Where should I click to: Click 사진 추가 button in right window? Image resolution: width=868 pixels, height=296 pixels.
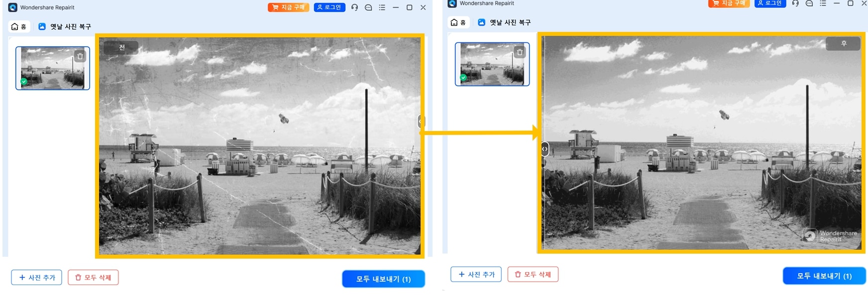click(x=476, y=275)
